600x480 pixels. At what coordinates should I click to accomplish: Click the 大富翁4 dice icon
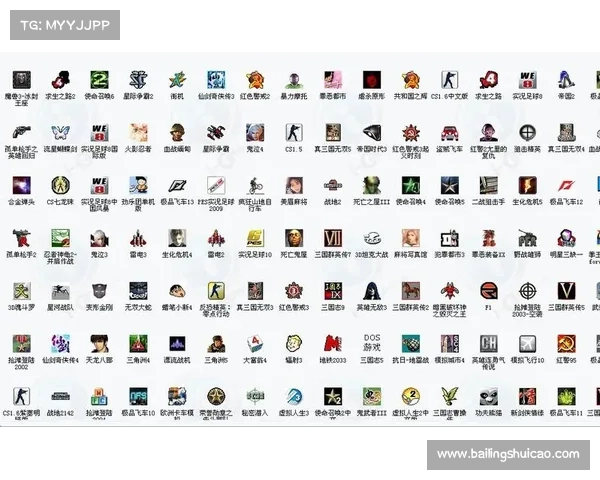[255, 344]
